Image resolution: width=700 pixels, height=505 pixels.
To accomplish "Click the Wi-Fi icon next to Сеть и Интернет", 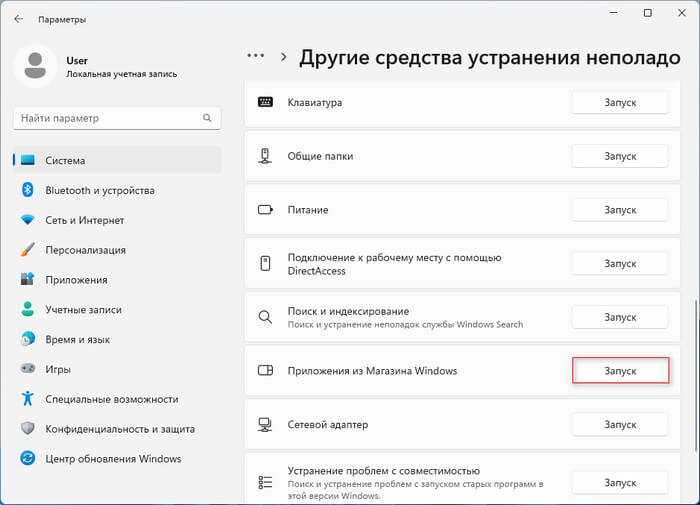I will [x=28, y=220].
